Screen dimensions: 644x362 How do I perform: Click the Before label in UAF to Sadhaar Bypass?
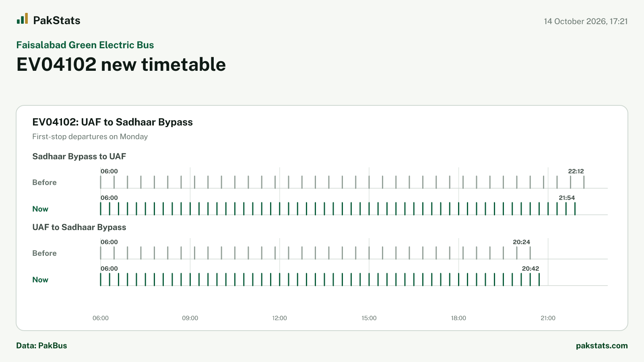coord(44,253)
